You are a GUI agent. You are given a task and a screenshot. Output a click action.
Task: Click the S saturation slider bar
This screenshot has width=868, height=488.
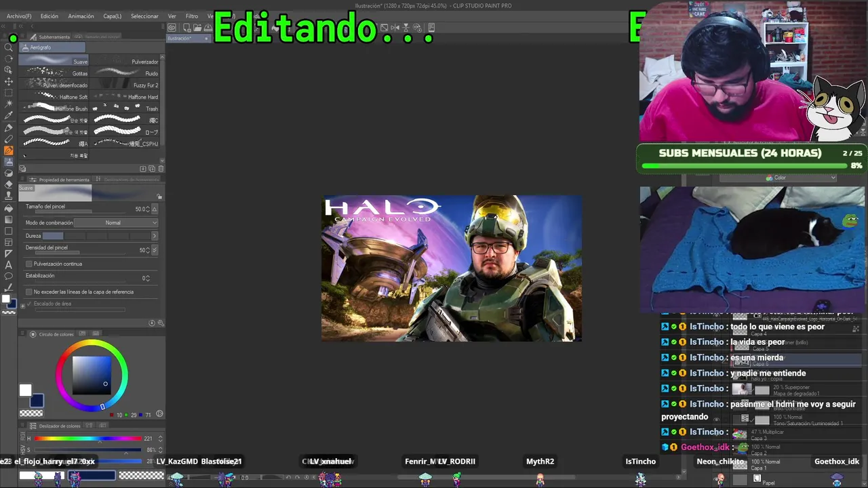[88, 450]
